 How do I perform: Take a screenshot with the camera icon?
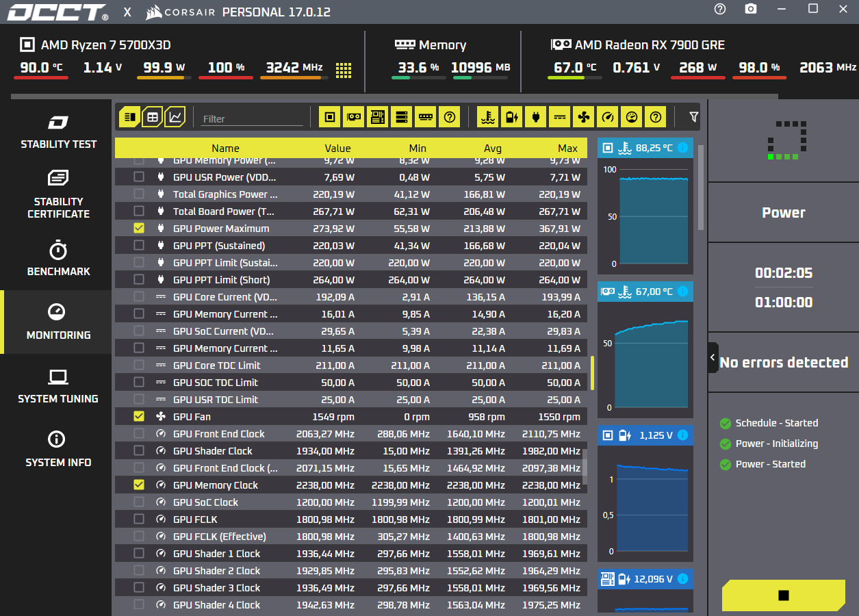[751, 9]
